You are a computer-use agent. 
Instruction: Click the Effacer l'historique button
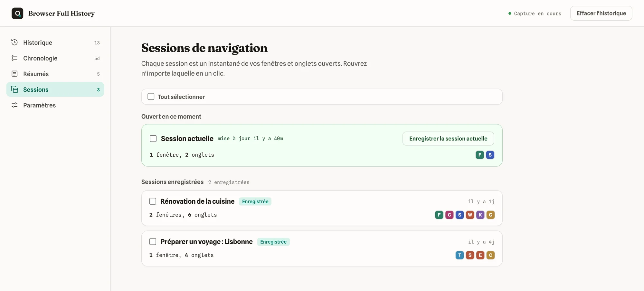601,13
